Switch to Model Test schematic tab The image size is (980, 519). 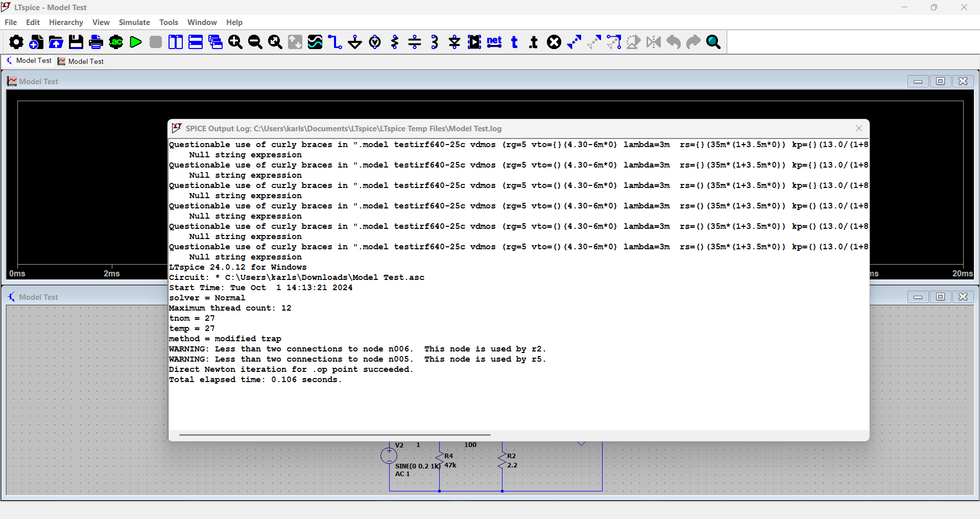pyautogui.click(x=29, y=61)
